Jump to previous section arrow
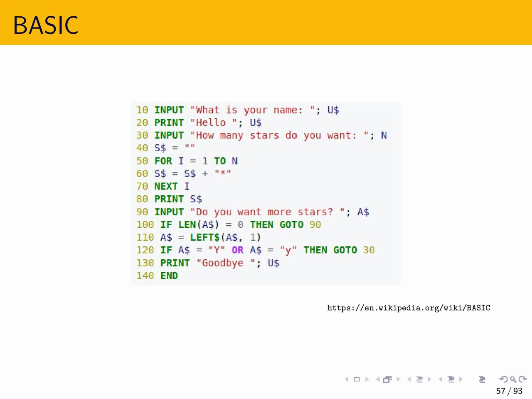 [x=440, y=379]
